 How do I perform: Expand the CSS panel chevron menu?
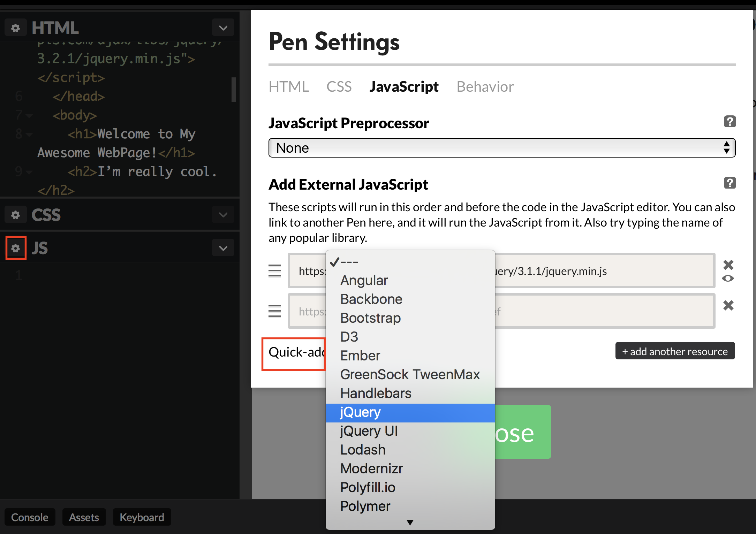coord(223,215)
